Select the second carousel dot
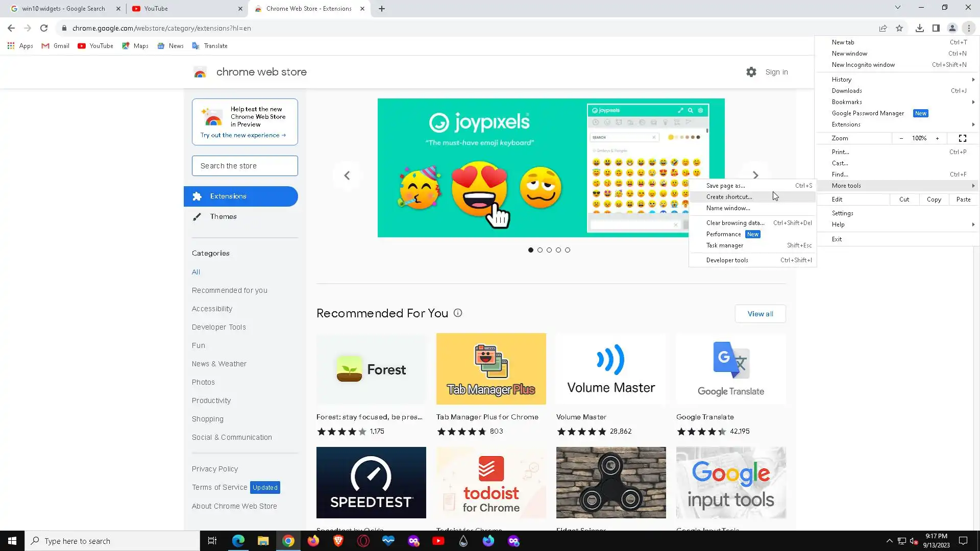 (540, 250)
